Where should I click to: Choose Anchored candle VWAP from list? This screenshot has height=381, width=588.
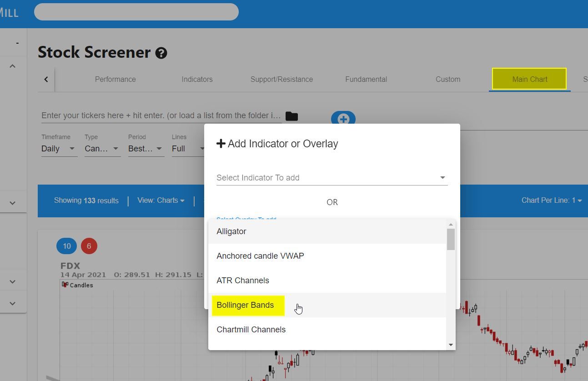pos(260,256)
